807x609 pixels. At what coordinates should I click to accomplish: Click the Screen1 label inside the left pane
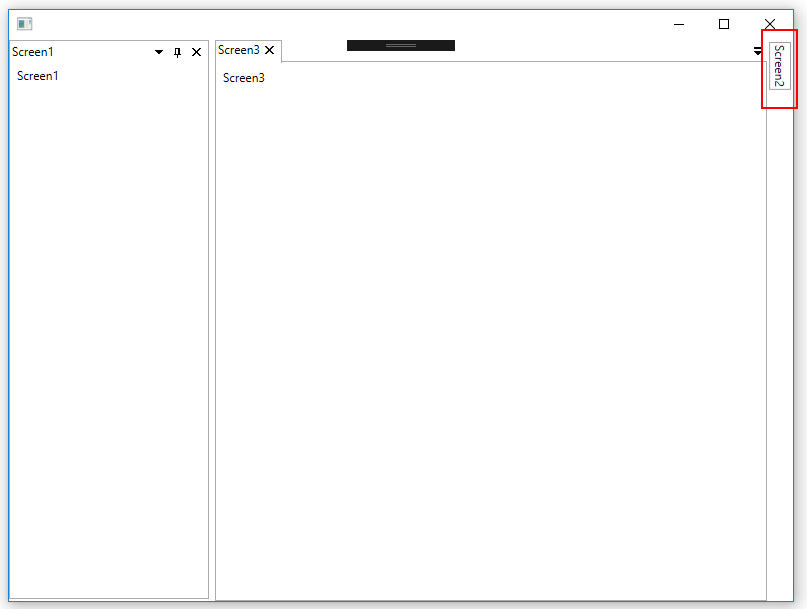(x=37, y=75)
